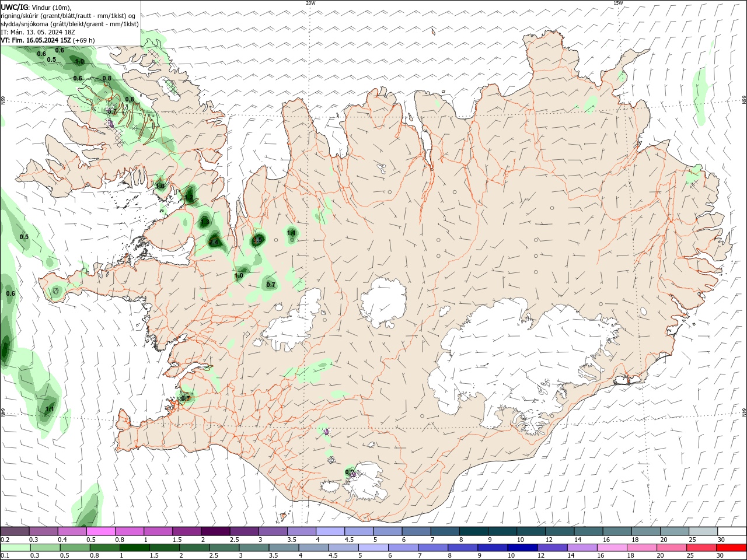
Task: Click the dark teal snow swatch labeled 8
Action: 473,531
